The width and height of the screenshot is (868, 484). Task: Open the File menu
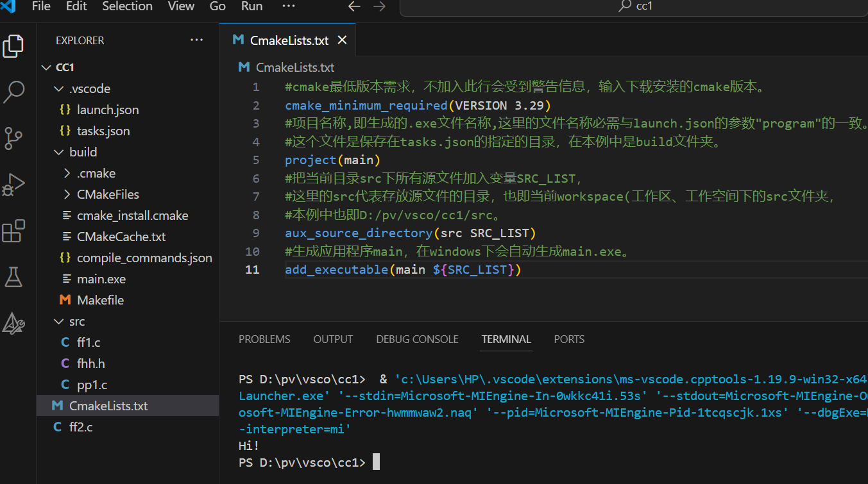[40, 6]
